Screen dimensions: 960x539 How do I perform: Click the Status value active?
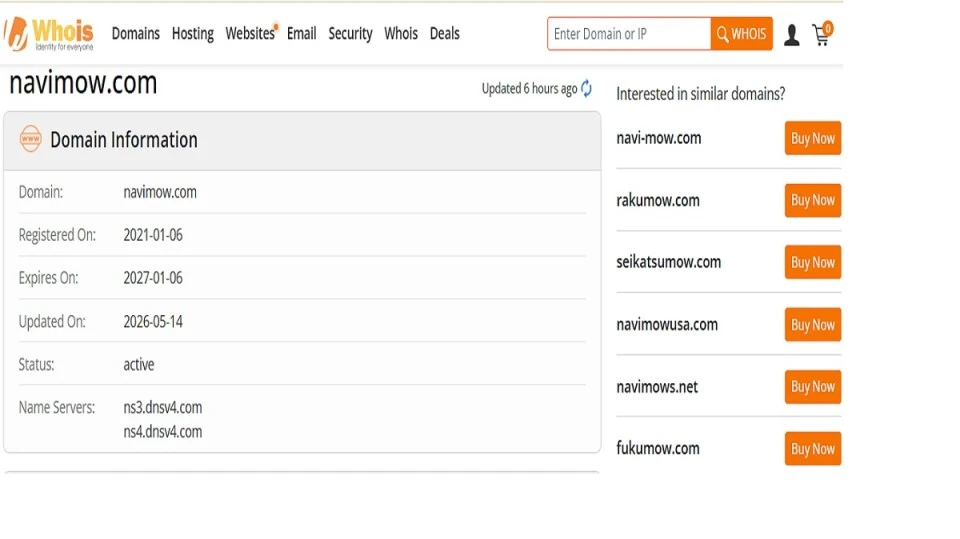click(x=139, y=364)
